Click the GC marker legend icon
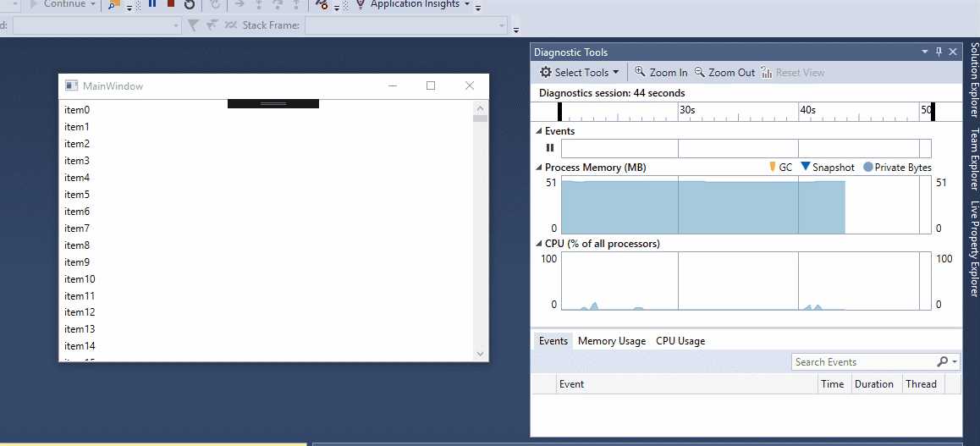Viewport: 980px width, 446px height. click(773, 167)
